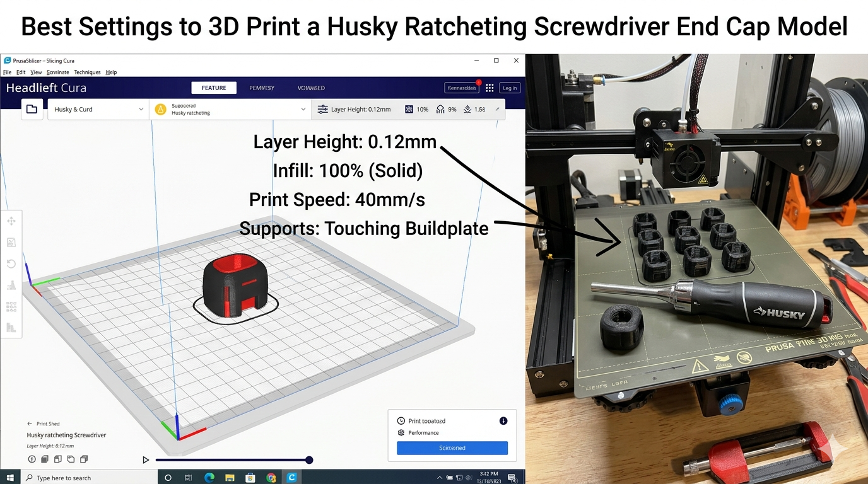Click the blue Scittened button in the print panel
868x484 pixels.
[452, 447]
